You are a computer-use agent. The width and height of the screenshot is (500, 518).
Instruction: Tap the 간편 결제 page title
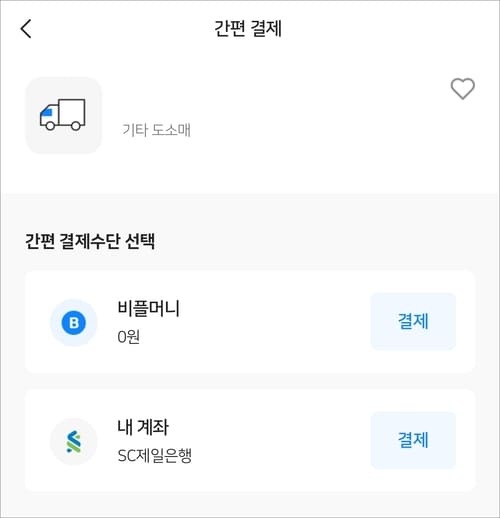[248, 28]
